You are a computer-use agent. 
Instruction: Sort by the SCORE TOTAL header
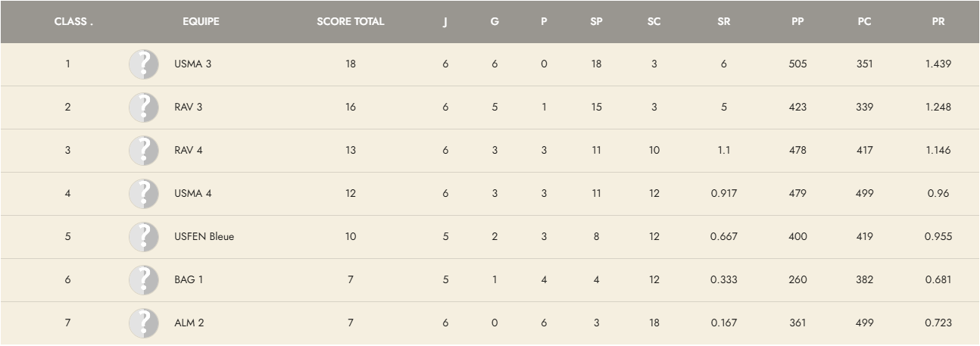(350, 22)
